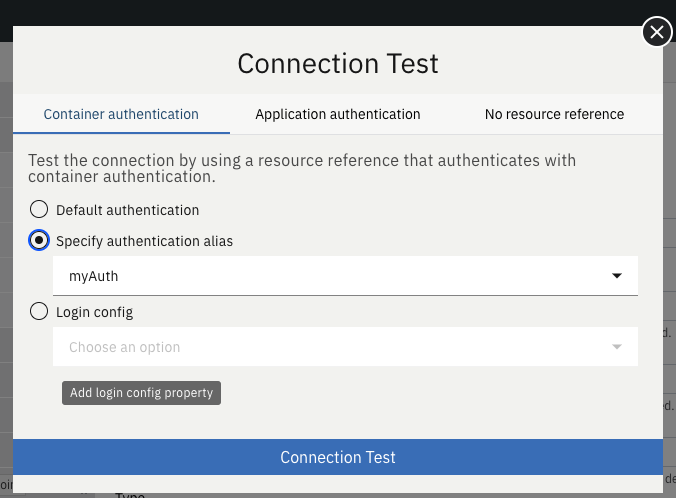Close the Connection Test dialog
Viewport: 676px width, 498px height.
pyautogui.click(x=656, y=33)
